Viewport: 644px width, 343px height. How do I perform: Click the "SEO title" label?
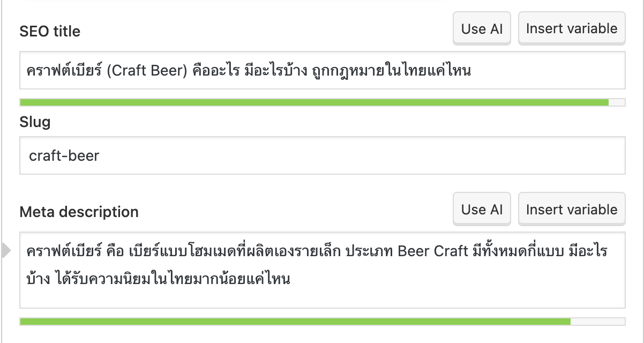click(x=50, y=32)
